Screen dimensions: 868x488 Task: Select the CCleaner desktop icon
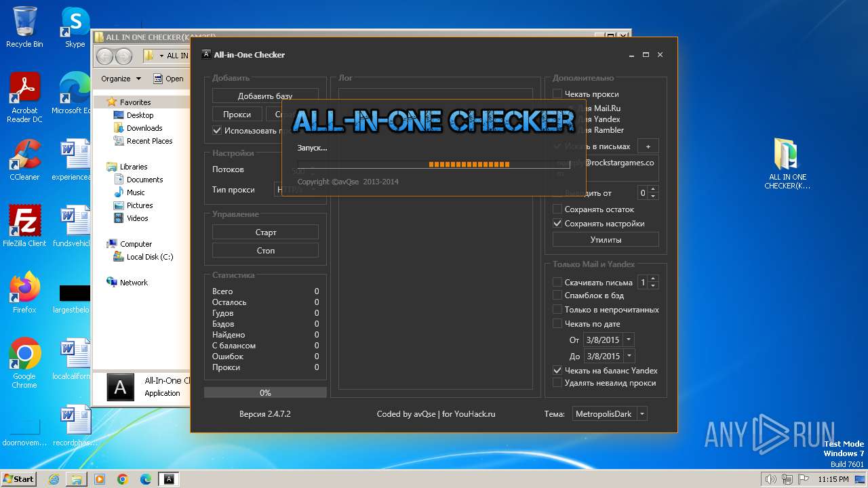24,160
